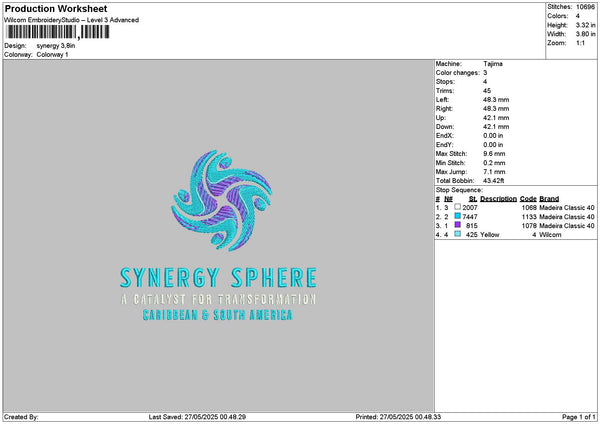Click the barcode under the Wilcom header

coord(57,32)
